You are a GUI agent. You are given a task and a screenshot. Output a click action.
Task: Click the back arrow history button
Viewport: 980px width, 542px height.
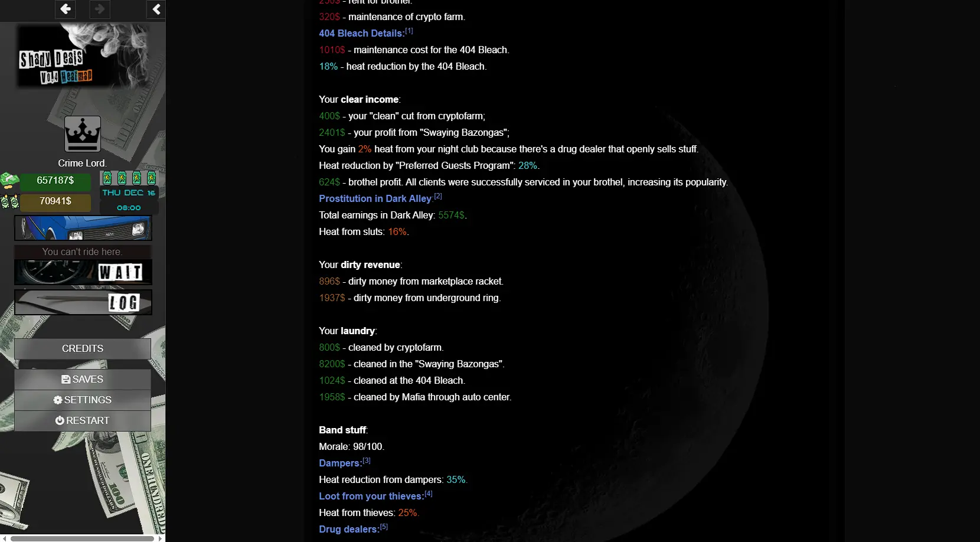click(x=66, y=9)
